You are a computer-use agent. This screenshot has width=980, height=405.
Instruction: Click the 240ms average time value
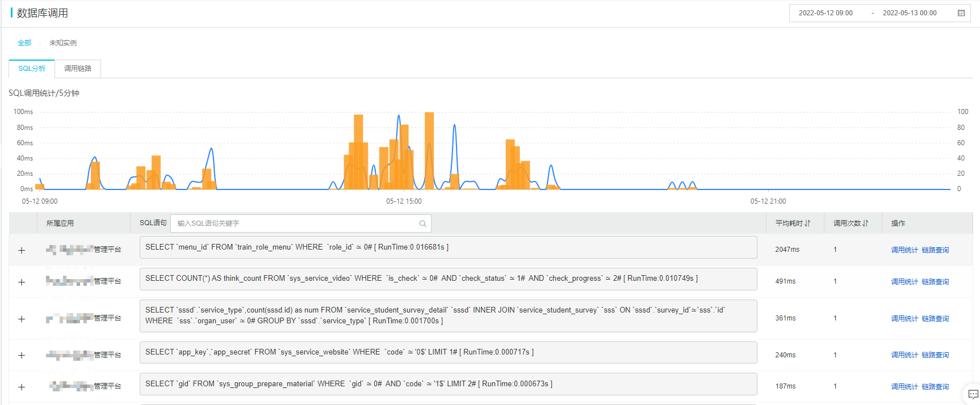(785, 355)
